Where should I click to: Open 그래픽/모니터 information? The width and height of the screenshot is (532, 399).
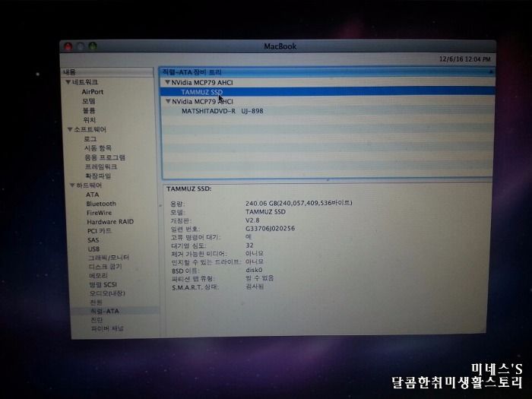pyautogui.click(x=109, y=258)
